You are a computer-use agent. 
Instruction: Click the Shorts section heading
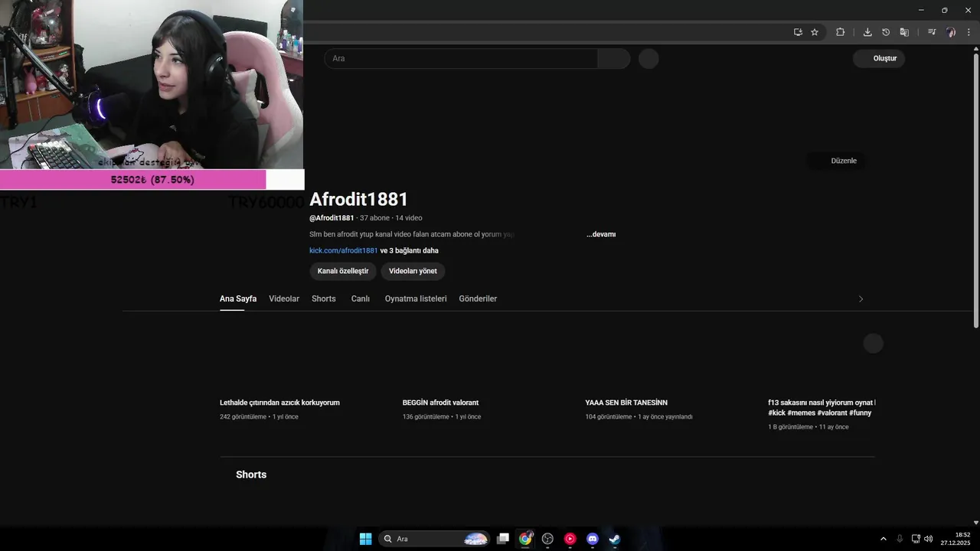click(251, 474)
